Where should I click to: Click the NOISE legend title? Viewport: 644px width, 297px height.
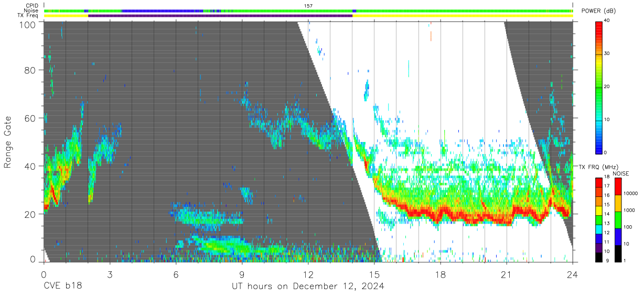(620, 173)
